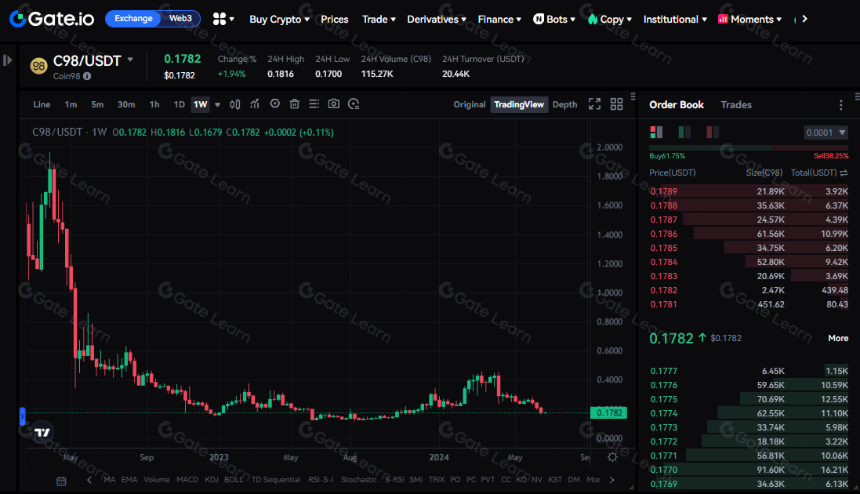Image resolution: width=860 pixels, height=494 pixels.
Task: Click the replay clock icon in chart toolbar
Action: coord(354,104)
